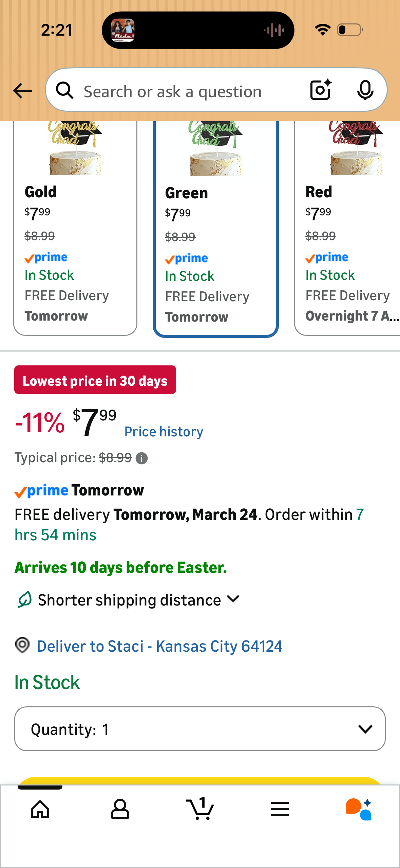Open the Home tab
The height and width of the screenshot is (868, 400).
tap(40, 809)
